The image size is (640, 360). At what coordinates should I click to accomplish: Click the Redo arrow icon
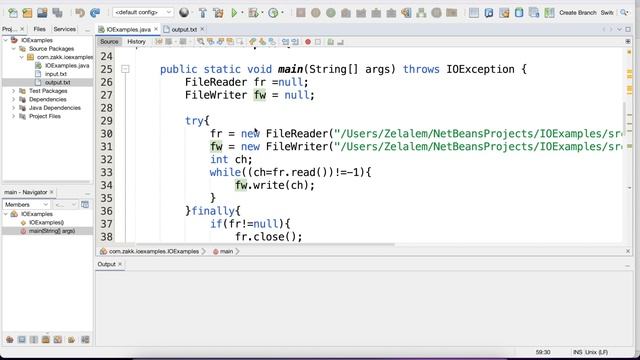(95, 13)
